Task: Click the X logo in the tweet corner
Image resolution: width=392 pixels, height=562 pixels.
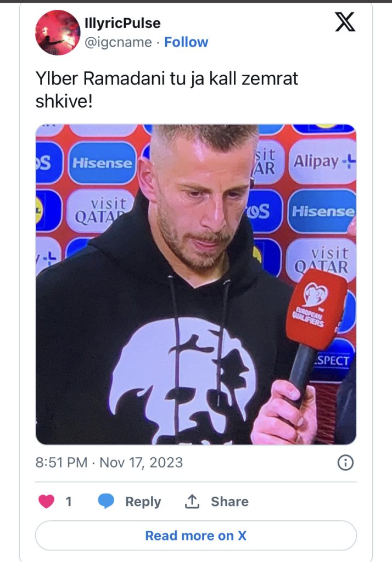Action: [x=345, y=22]
